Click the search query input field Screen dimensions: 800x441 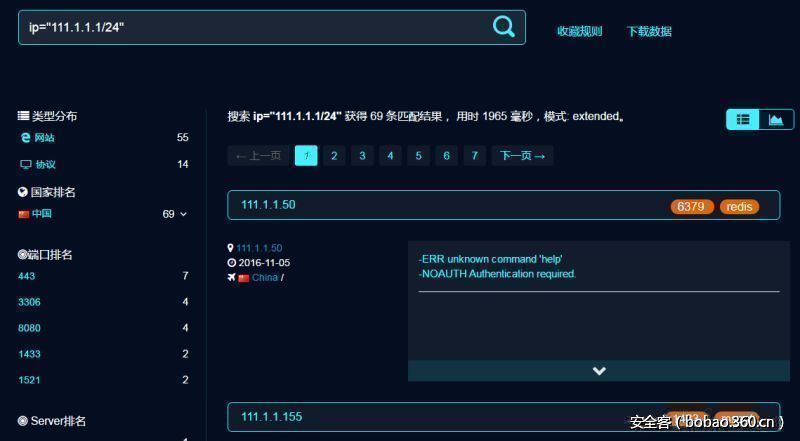250,27
